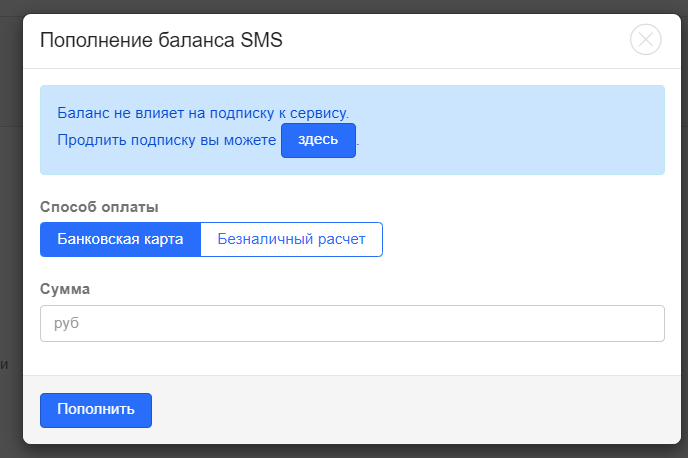
Task: Click blank space right of "Безналичный расчет"
Action: coord(520,240)
